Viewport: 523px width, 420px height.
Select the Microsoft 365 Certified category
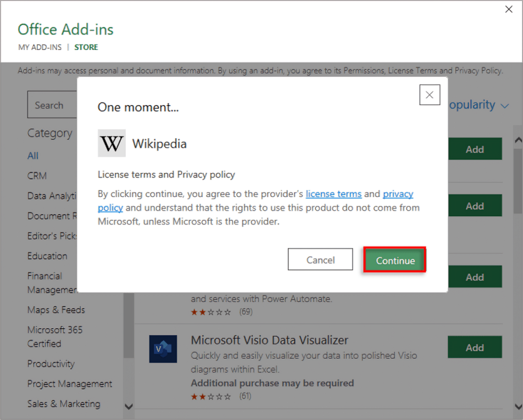pos(54,336)
